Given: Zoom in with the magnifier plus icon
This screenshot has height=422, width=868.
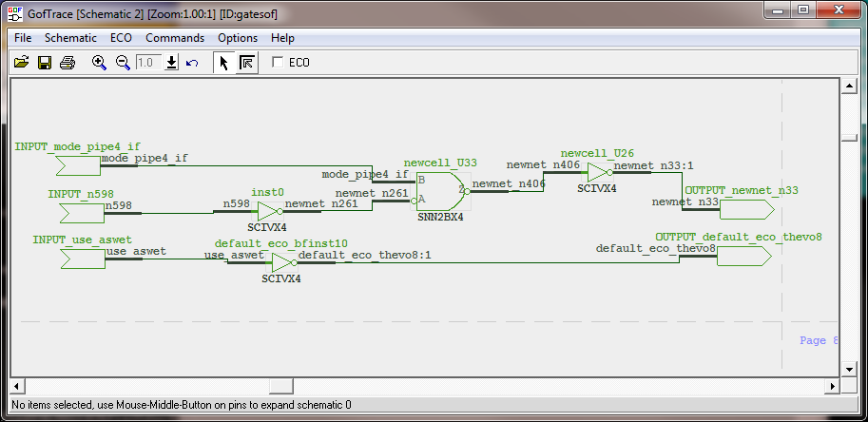Looking at the screenshot, I should pos(99,63).
